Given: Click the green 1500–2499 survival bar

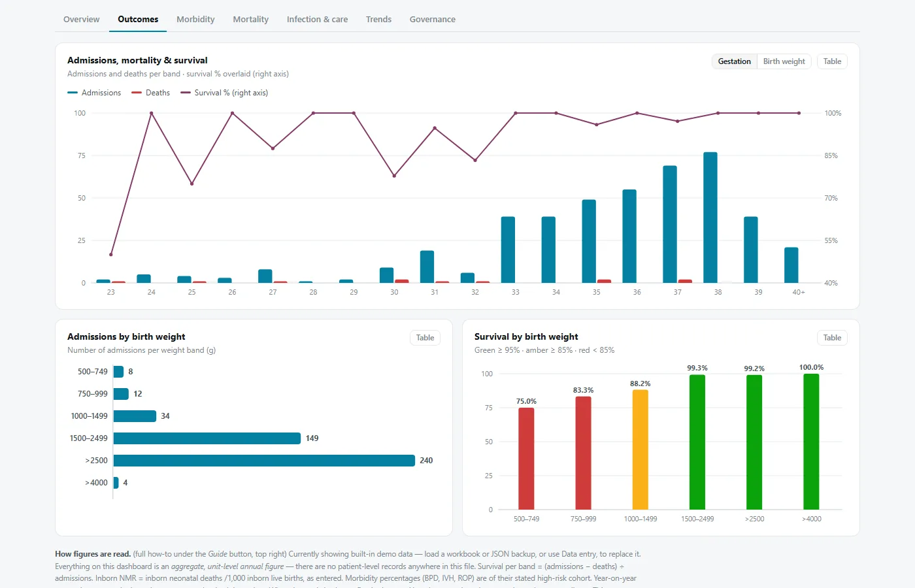Looking at the screenshot, I should 697,442.
